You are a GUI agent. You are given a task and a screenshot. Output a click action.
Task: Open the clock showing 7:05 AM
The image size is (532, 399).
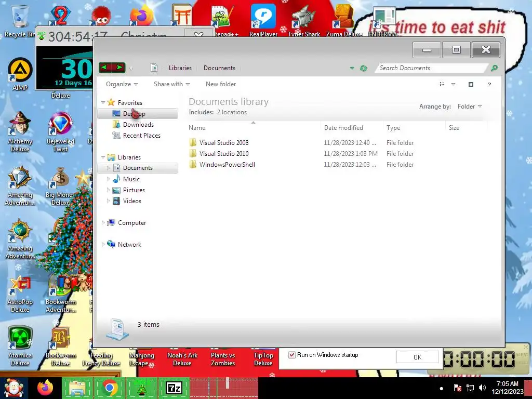507,388
